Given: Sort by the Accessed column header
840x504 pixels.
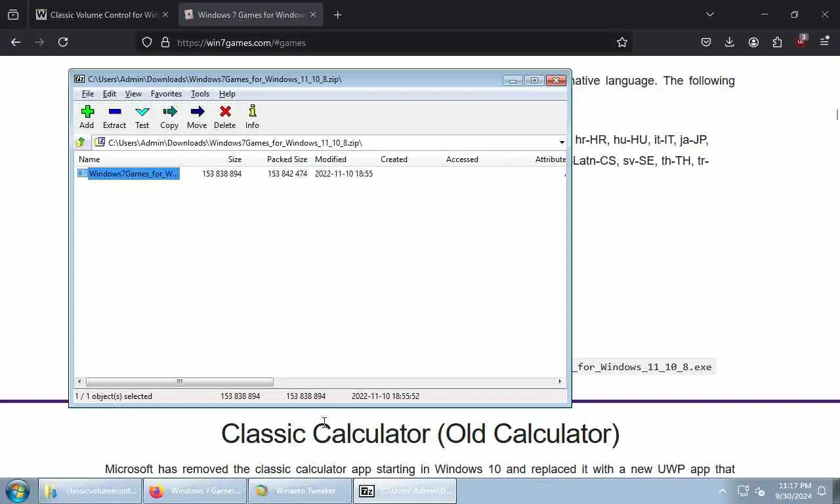Looking at the screenshot, I should [x=474, y=159].
